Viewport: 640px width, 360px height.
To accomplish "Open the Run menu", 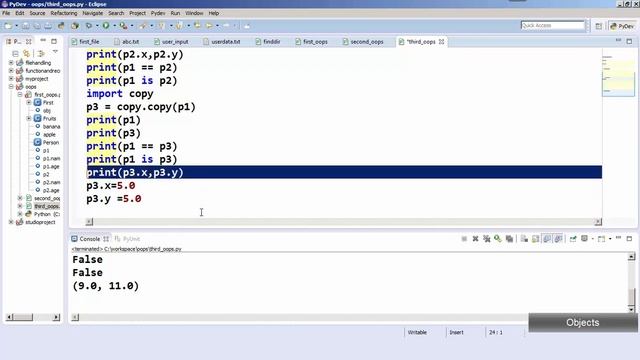I will (x=175, y=13).
